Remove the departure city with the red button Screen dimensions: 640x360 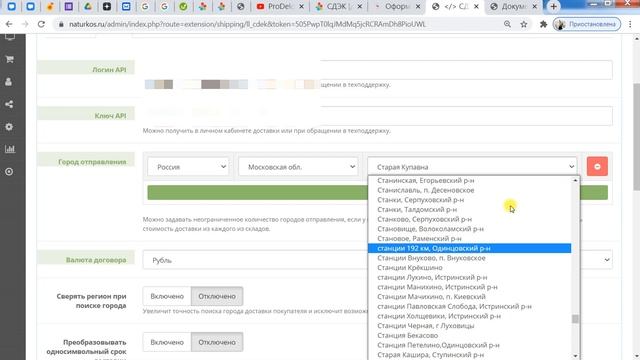point(597,167)
